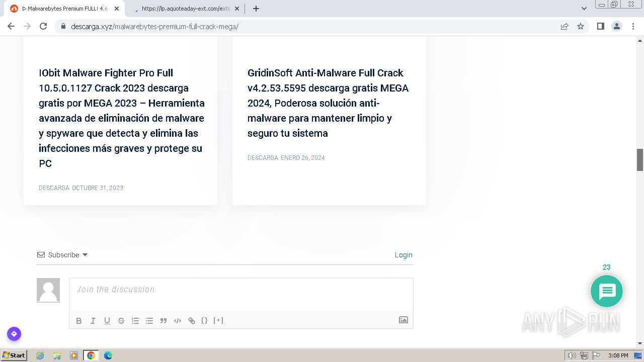Click the taskbar clock 3:08 PM

coord(618,355)
